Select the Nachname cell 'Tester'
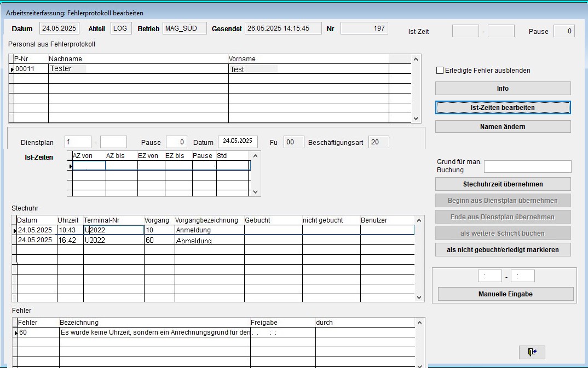 [x=139, y=69]
